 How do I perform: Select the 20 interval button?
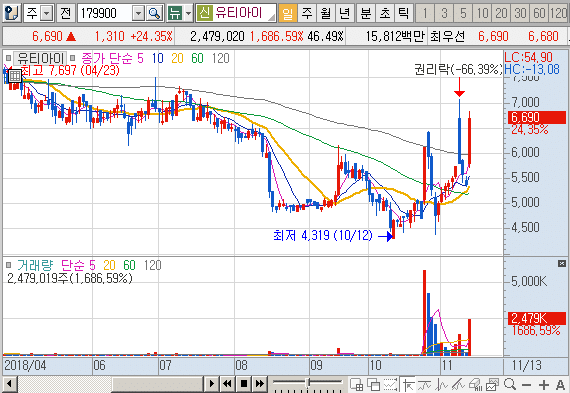point(501,13)
